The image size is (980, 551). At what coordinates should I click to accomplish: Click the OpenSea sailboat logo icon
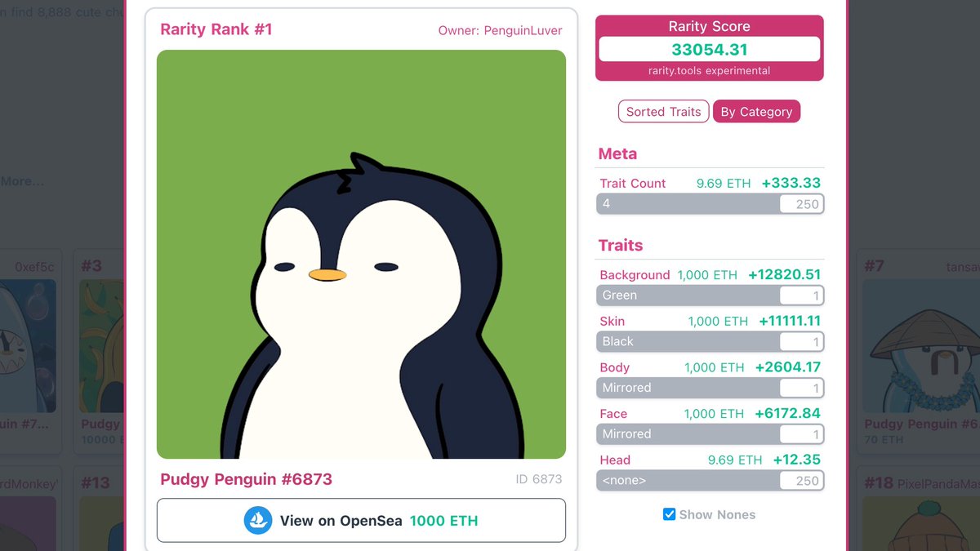258,520
